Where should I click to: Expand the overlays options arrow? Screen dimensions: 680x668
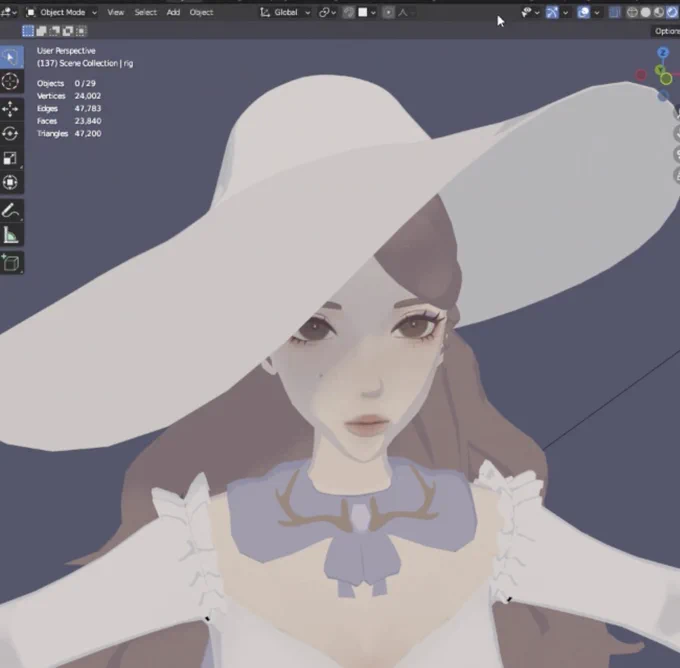point(597,13)
